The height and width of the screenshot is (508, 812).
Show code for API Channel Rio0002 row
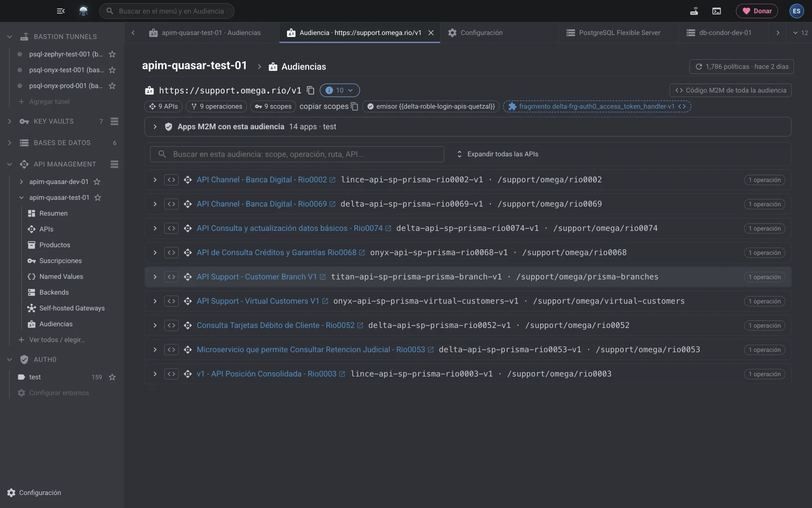pos(171,180)
